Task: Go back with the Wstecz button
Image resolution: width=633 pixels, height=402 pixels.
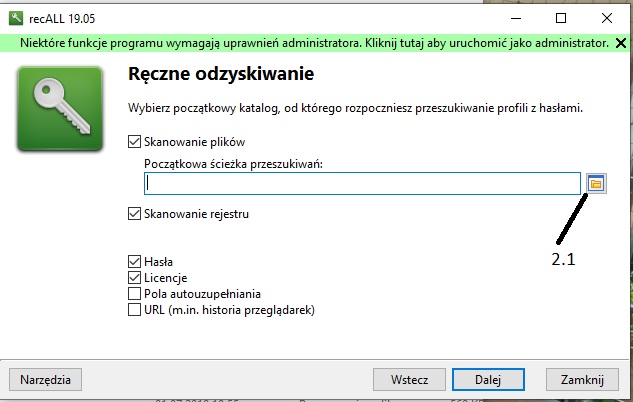Action: point(409,380)
